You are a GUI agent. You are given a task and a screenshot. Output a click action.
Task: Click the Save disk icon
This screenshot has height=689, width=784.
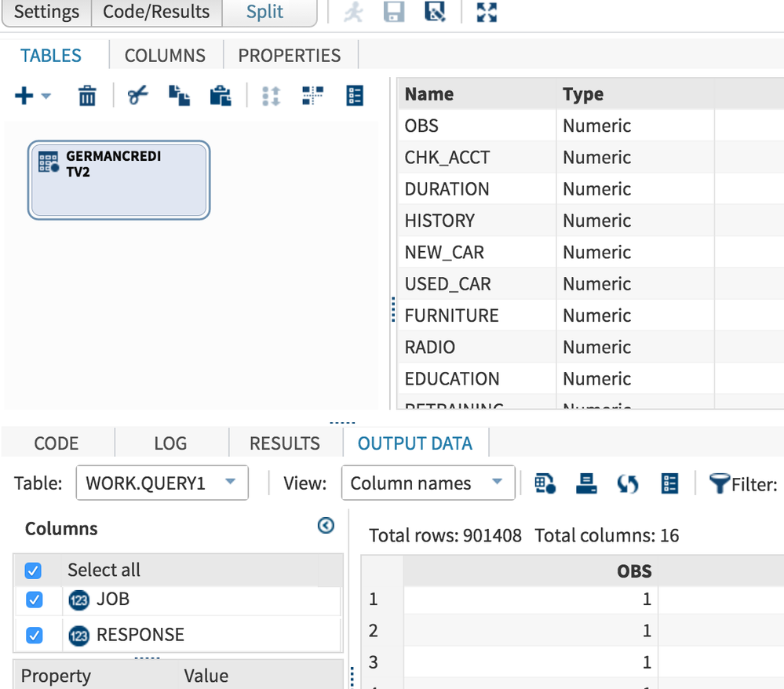394,13
